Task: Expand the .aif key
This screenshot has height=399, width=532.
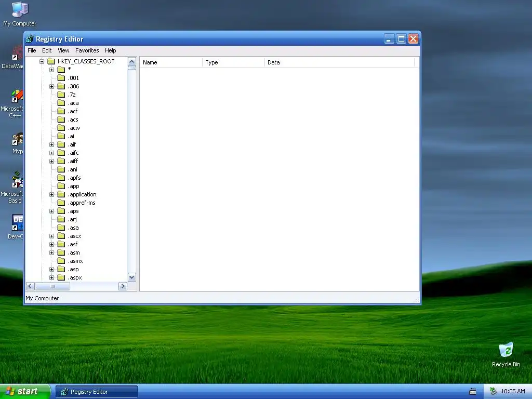Action: coord(51,144)
